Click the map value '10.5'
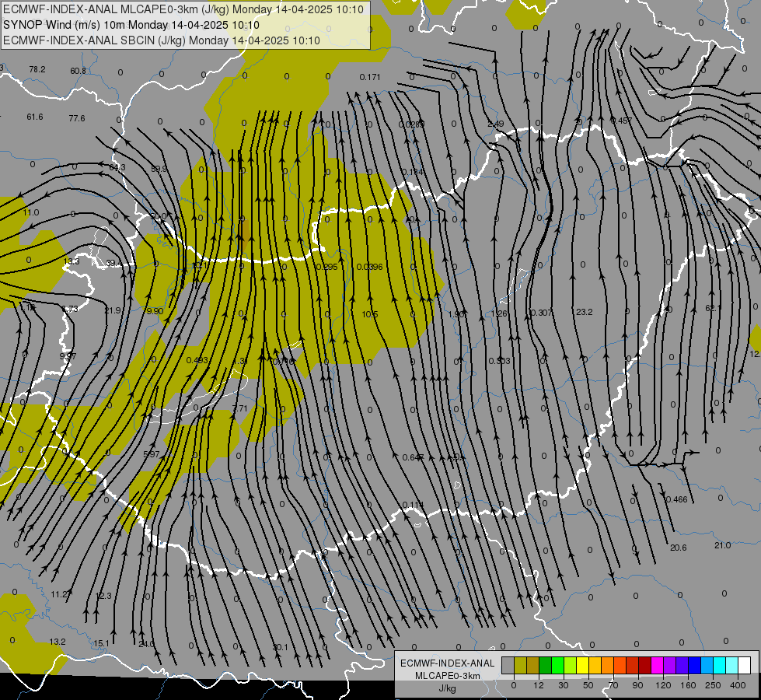The height and width of the screenshot is (700, 761). click(x=370, y=314)
